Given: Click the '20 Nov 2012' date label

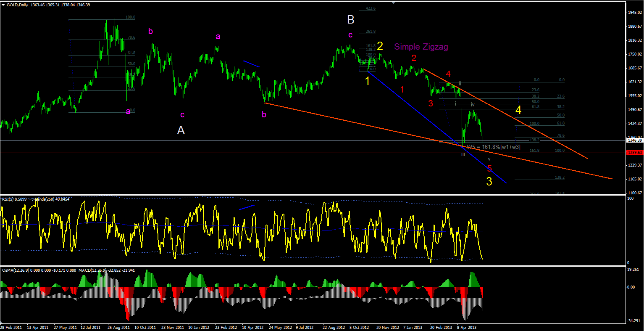Looking at the screenshot, I should point(388,327).
